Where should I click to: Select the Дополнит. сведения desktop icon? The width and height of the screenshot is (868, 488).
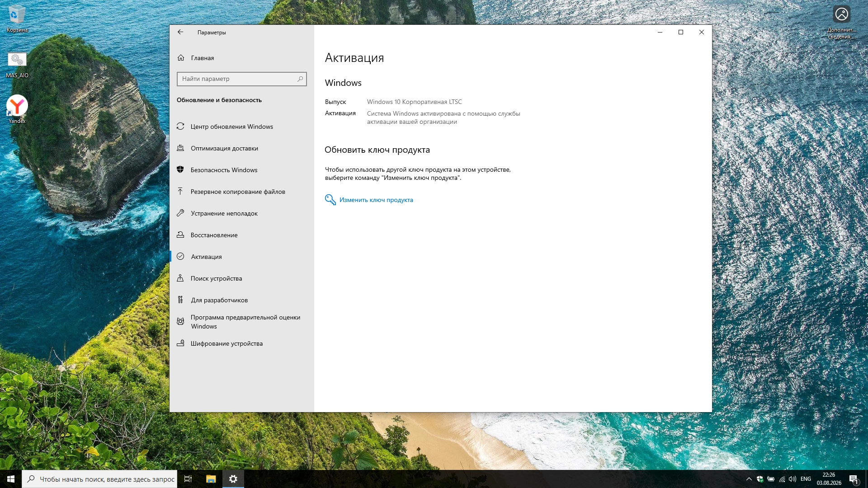tap(842, 22)
